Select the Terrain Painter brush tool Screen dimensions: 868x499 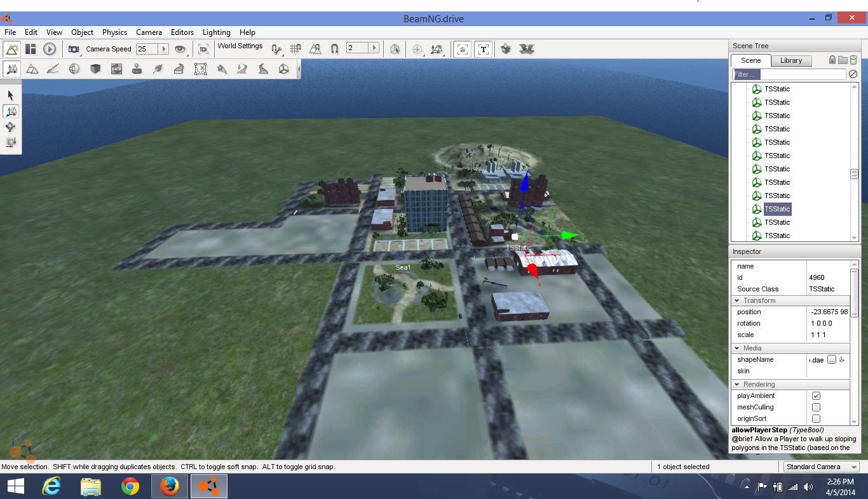click(x=53, y=69)
